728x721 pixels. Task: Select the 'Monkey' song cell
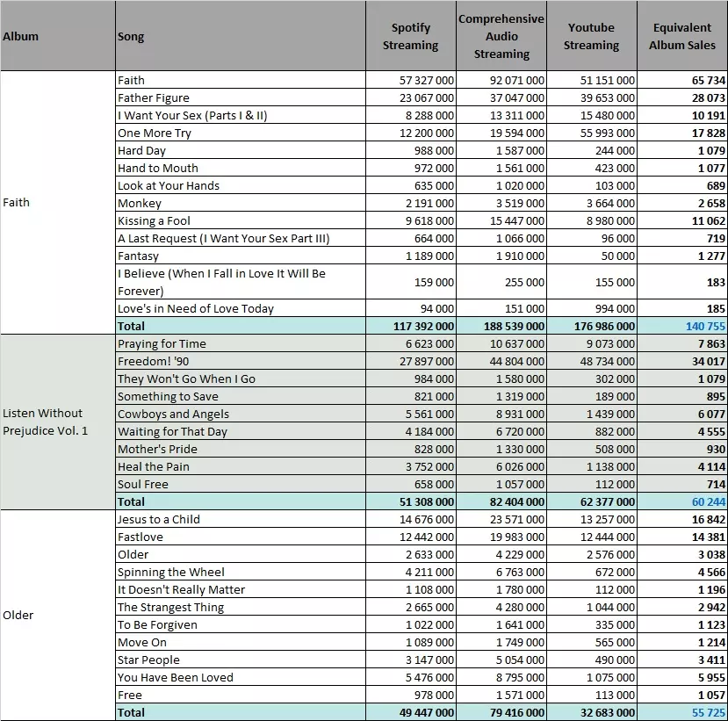click(x=241, y=203)
